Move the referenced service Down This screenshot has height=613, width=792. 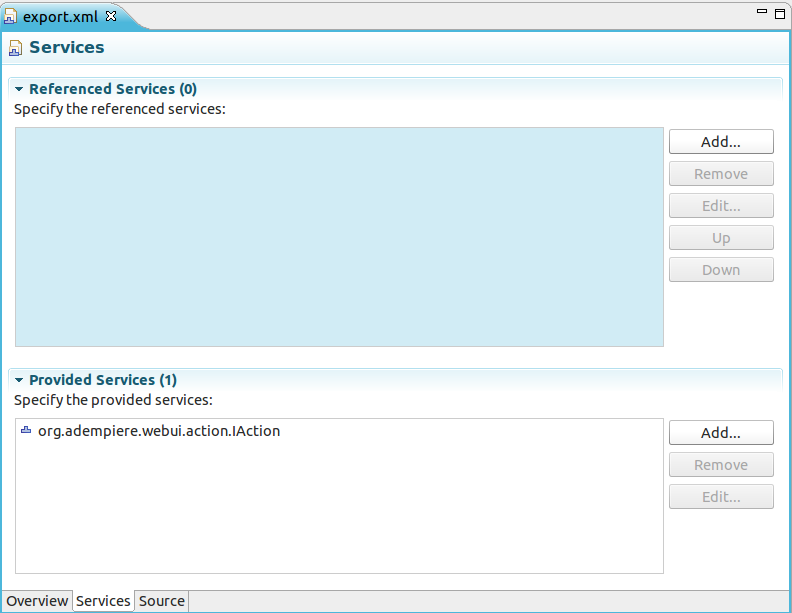point(721,270)
